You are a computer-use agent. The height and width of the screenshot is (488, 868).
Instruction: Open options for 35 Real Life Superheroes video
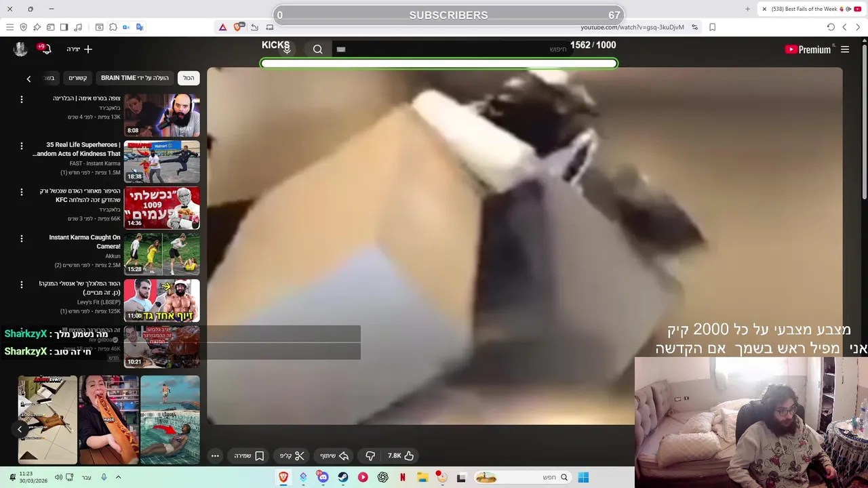tap(21, 146)
